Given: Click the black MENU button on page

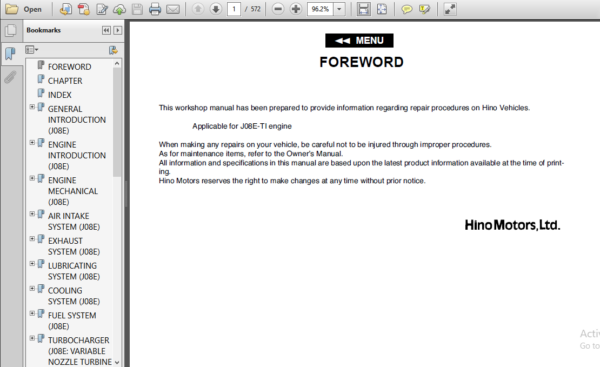Looking at the screenshot, I should point(359,41).
